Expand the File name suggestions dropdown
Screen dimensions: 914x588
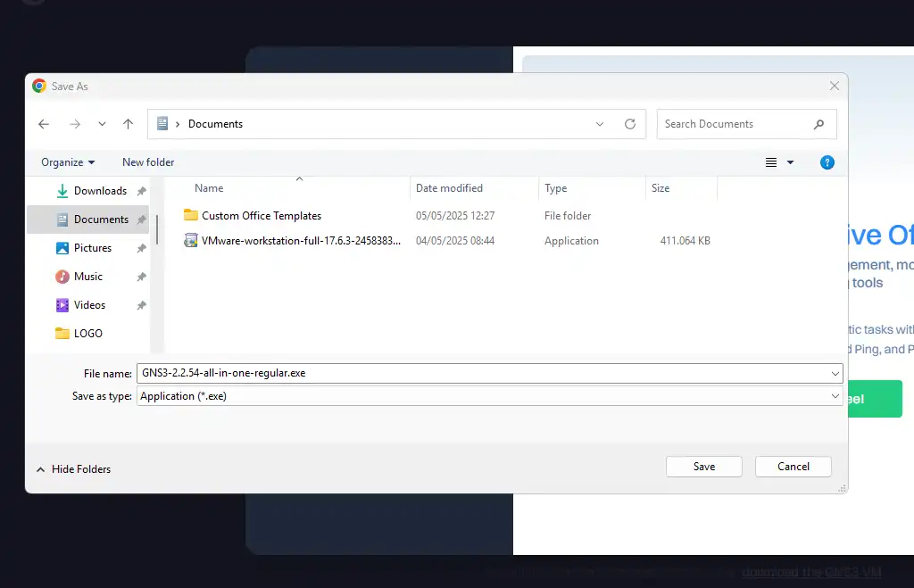click(x=835, y=373)
